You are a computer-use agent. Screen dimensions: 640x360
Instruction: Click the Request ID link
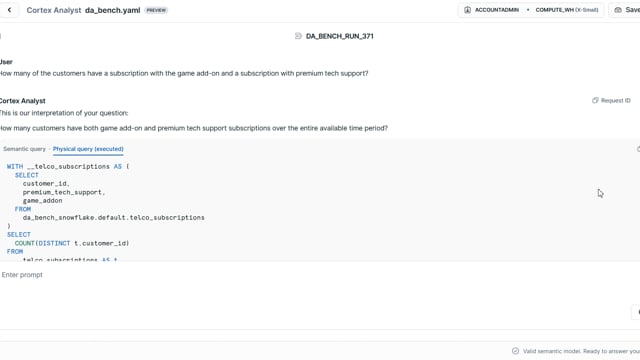coord(616,100)
